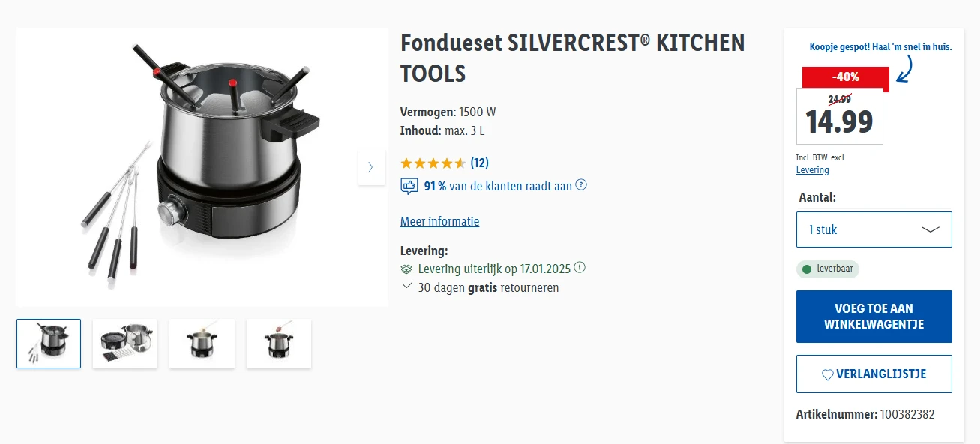Open the Levering link under the price
This screenshot has width=980, height=444.
coord(812,169)
